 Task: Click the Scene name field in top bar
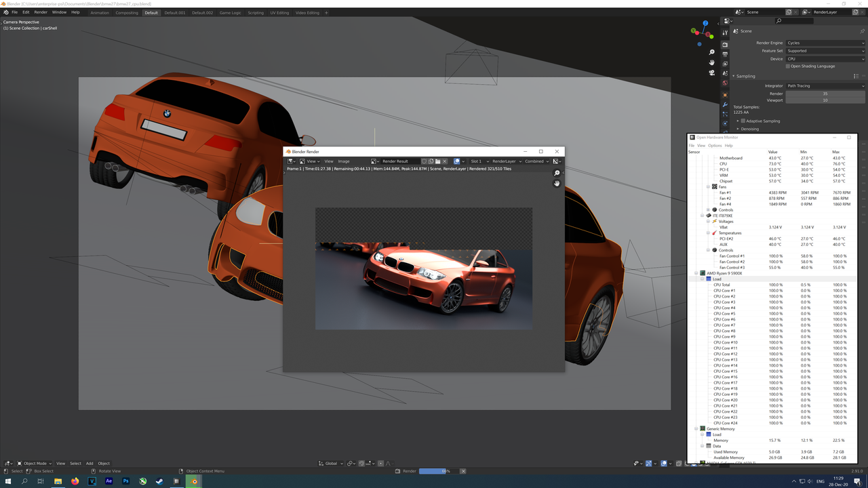click(765, 12)
